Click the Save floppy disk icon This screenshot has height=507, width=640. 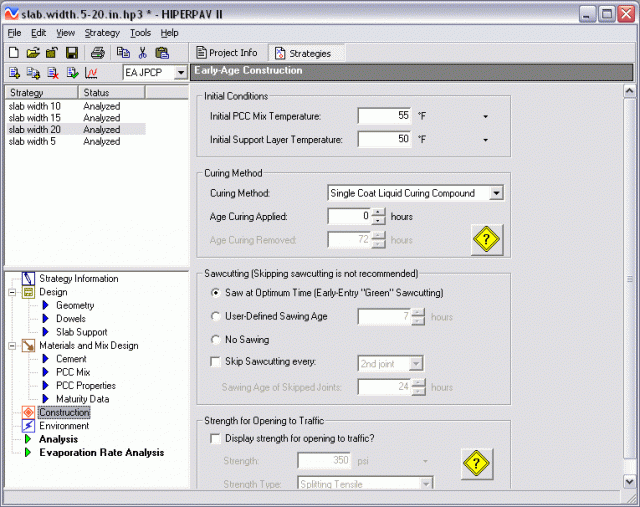(72, 52)
